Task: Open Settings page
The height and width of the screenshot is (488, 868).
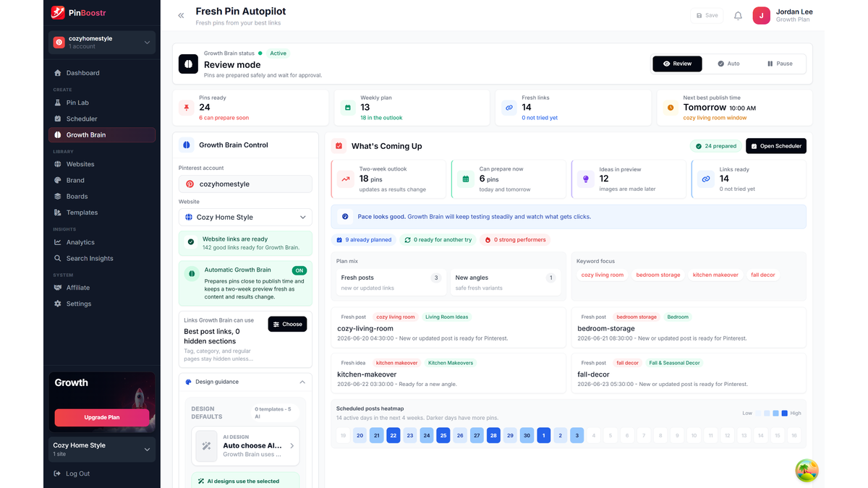Action: click(x=102, y=304)
